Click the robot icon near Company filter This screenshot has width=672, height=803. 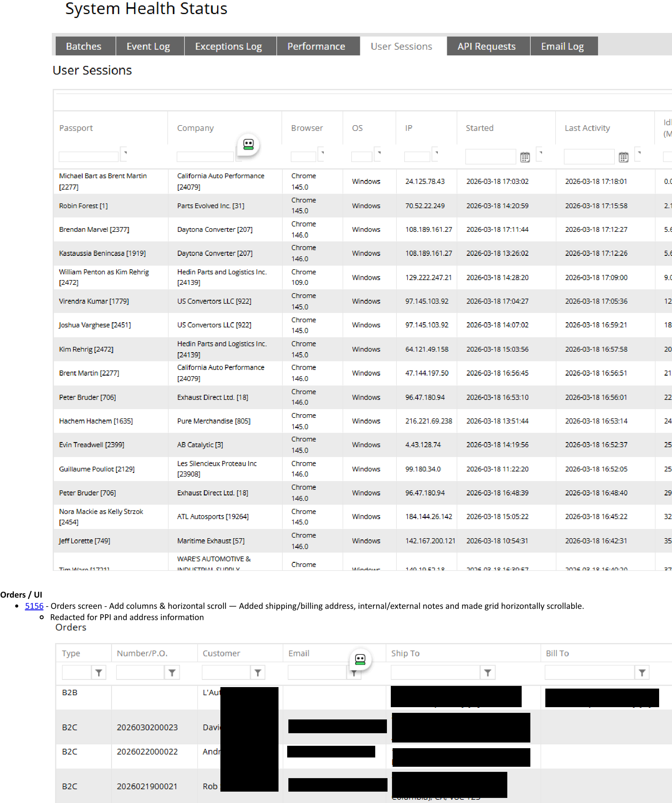point(249,145)
